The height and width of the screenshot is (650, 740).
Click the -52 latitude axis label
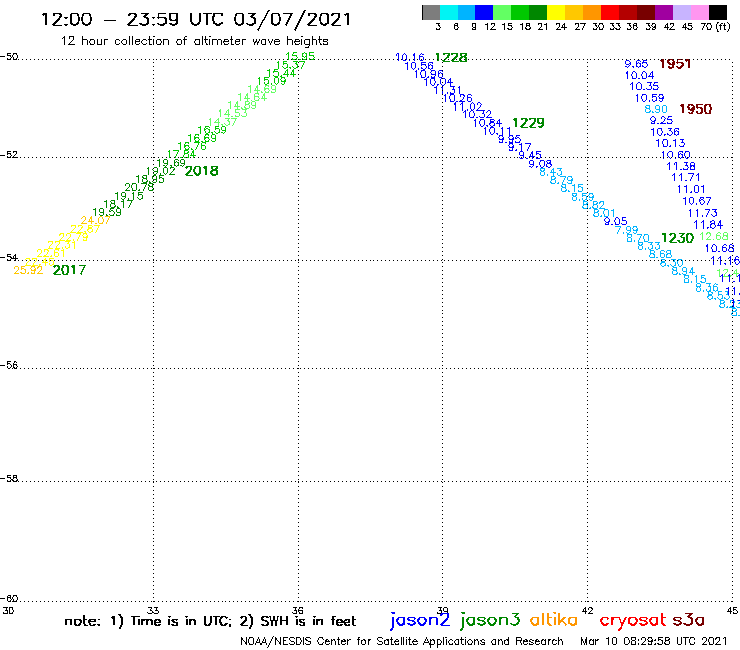click(x=9, y=155)
